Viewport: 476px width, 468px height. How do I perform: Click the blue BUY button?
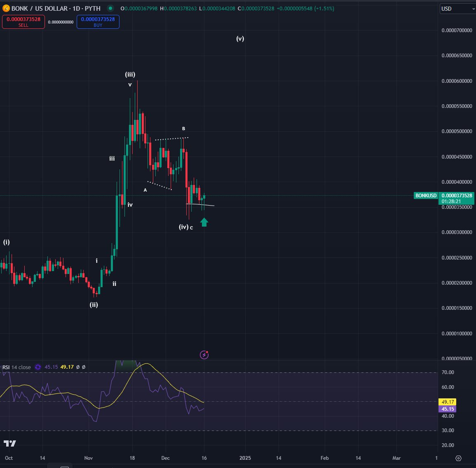(x=98, y=22)
